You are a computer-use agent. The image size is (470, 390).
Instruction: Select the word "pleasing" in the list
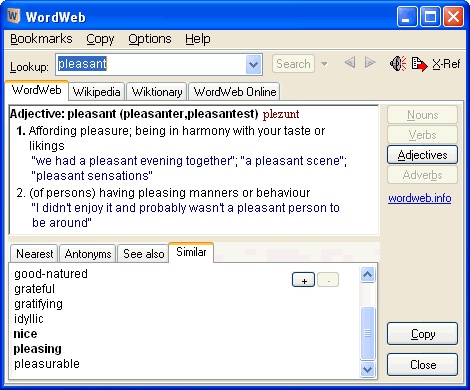pos(38,349)
